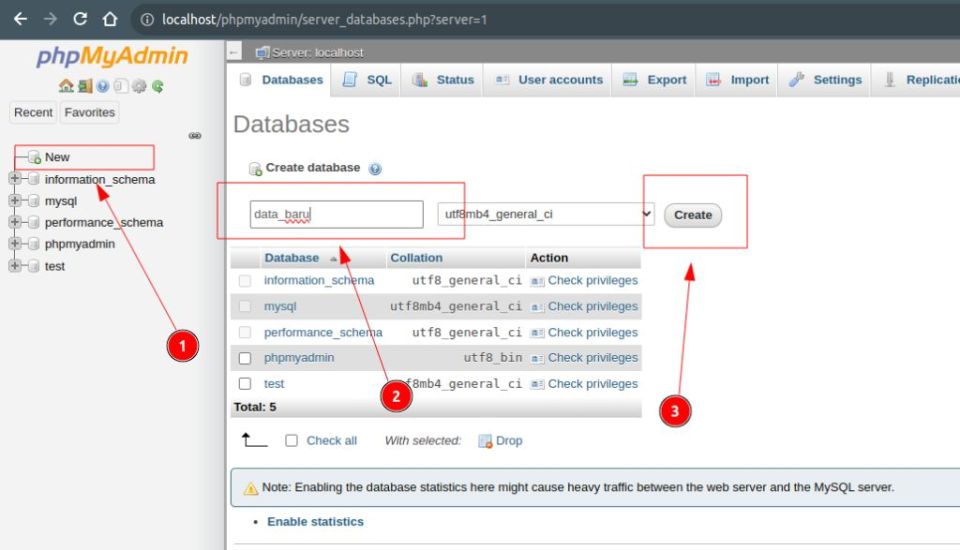Click the Enable statistics link
Image resolution: width=960 pixels, height=550 pixels.
[x=315, y=522]
